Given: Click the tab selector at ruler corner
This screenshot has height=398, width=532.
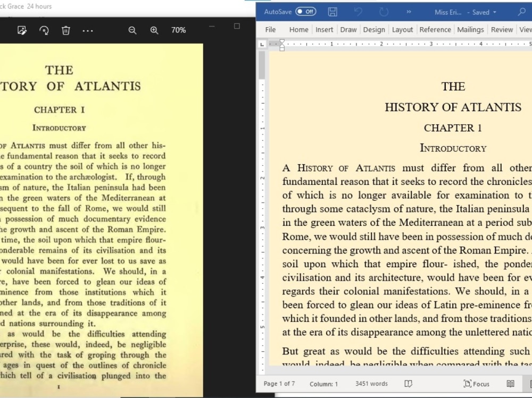Looking at the screenshot, I should [x=262, y=44].
